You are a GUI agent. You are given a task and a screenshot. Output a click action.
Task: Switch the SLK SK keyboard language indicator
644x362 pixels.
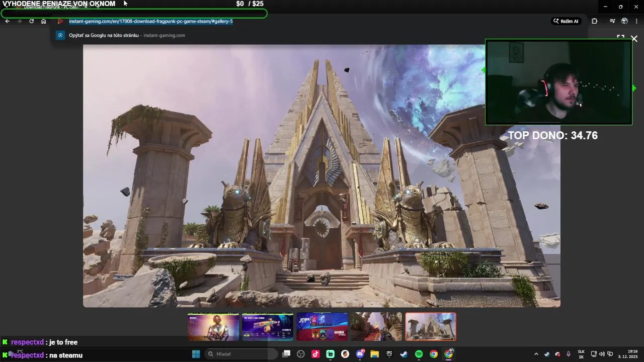click(x=581, y=354)
